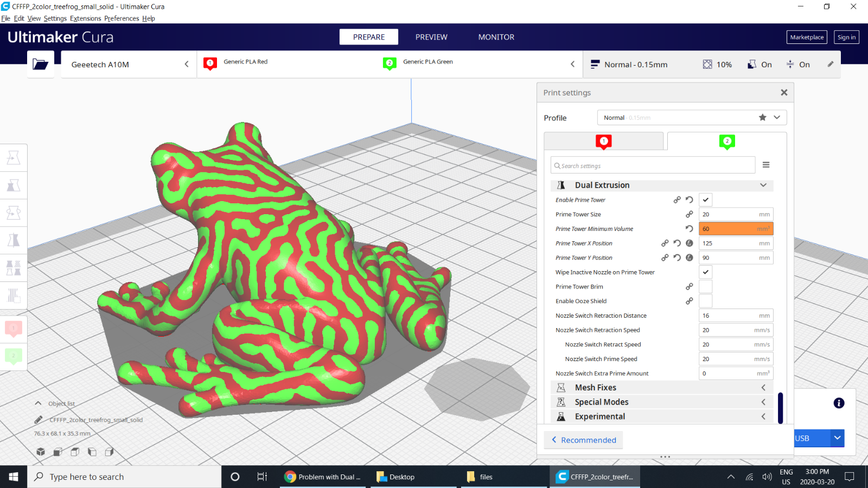Open the Profile dropdown
This screenshot has width=868, height=488.
[x=691, y=118]
